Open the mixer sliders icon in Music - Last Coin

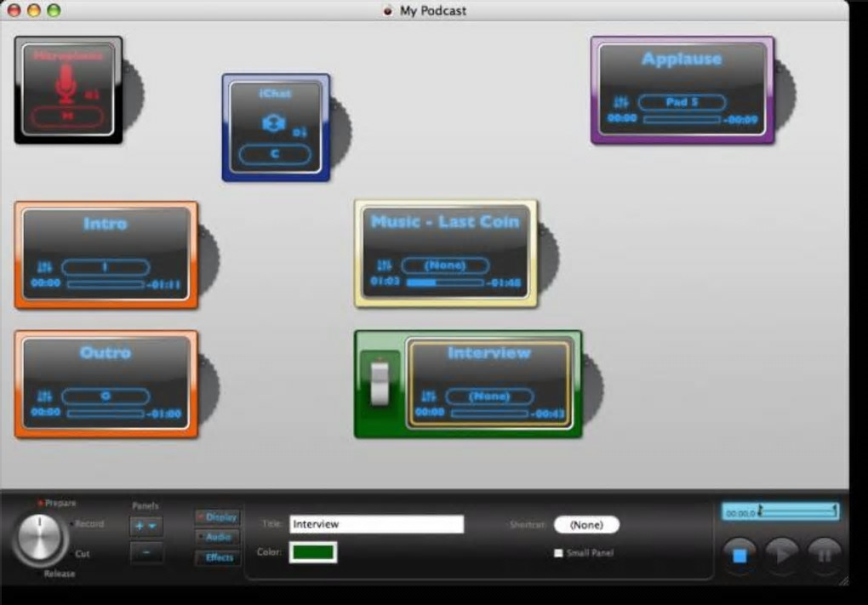click(x=384, y=265)
